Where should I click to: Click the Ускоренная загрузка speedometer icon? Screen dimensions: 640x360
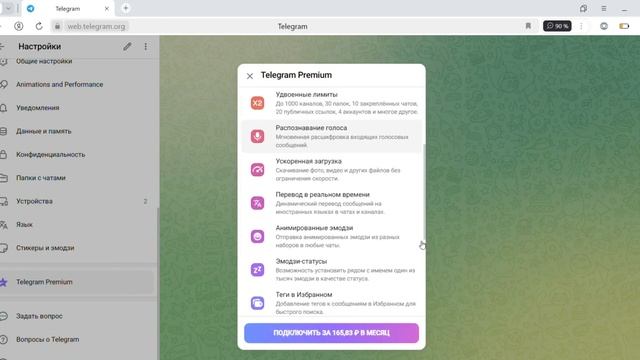coord(257,170)
